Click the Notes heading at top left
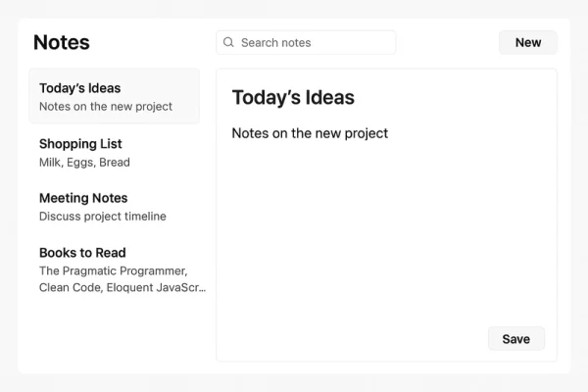 pyautogui.click(x=61, y=42)
